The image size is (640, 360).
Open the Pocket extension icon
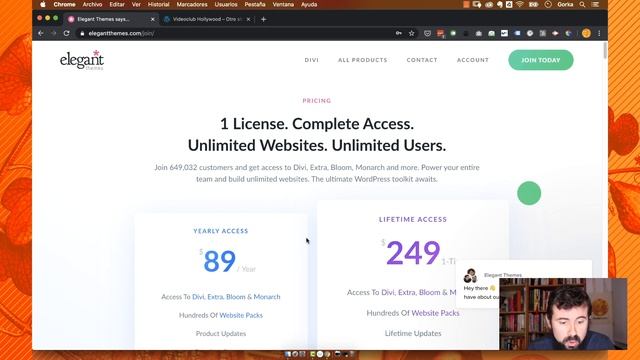tap(427, 33)
